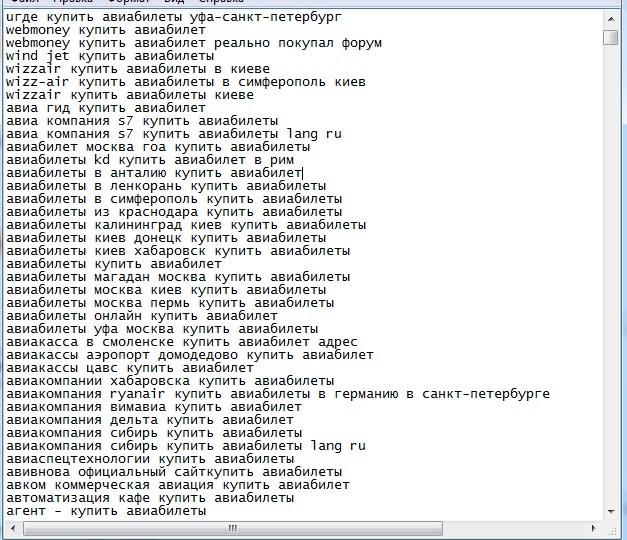Click the line starting 'авиакомпания ryanair'
This screenshot has width=627, height=540.
278,394
